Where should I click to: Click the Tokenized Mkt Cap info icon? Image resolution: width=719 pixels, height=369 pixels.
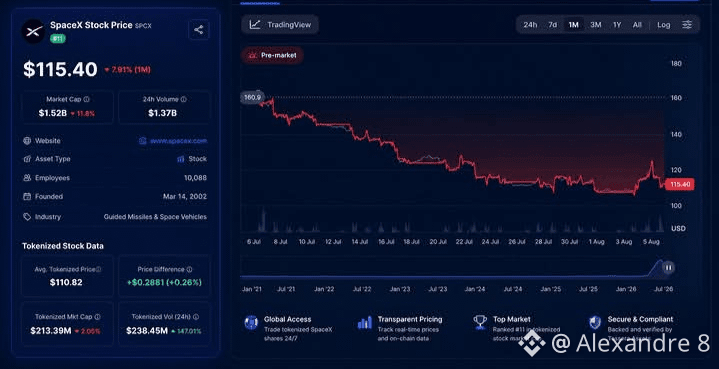[x=97, y=317]
